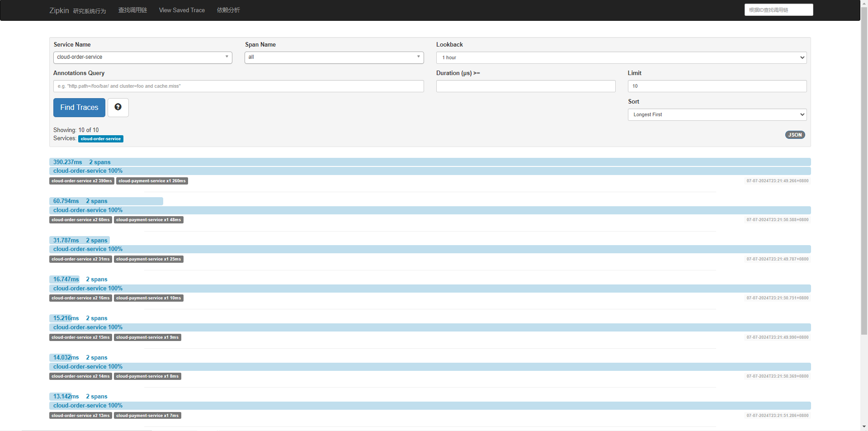Open the Sort dropdown
Viewport: 868px width, 431px height.
[717, 115]
